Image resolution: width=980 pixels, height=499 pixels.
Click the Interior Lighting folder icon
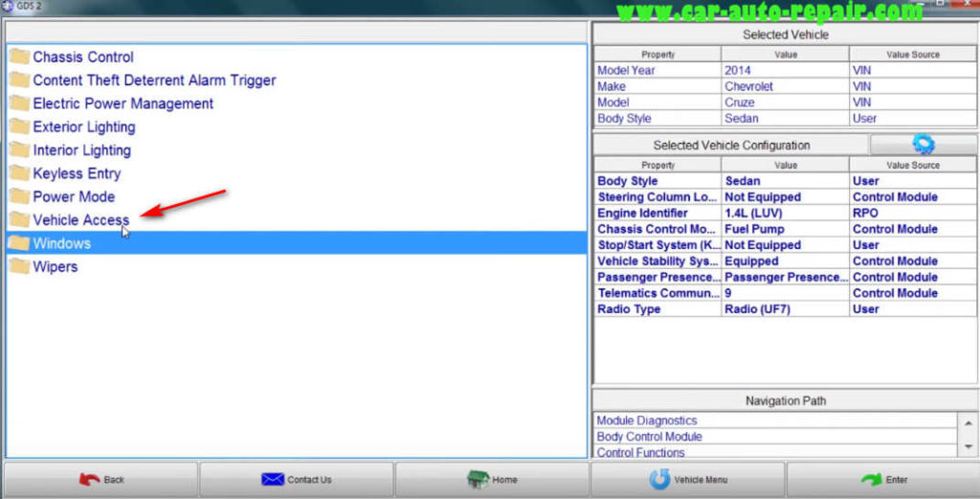point(20,150)
